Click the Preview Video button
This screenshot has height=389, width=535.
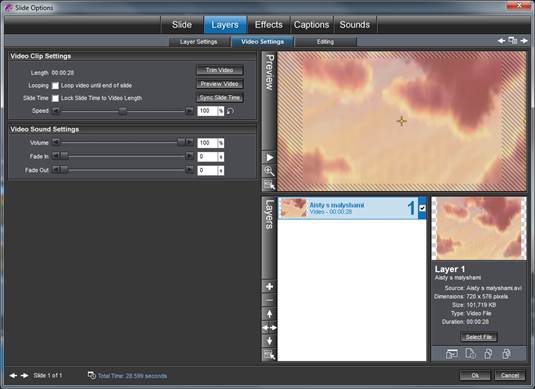(x=220, y=84)
